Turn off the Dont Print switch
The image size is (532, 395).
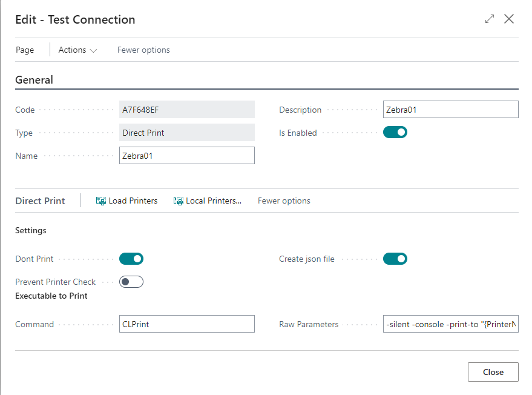coord(131,259)
